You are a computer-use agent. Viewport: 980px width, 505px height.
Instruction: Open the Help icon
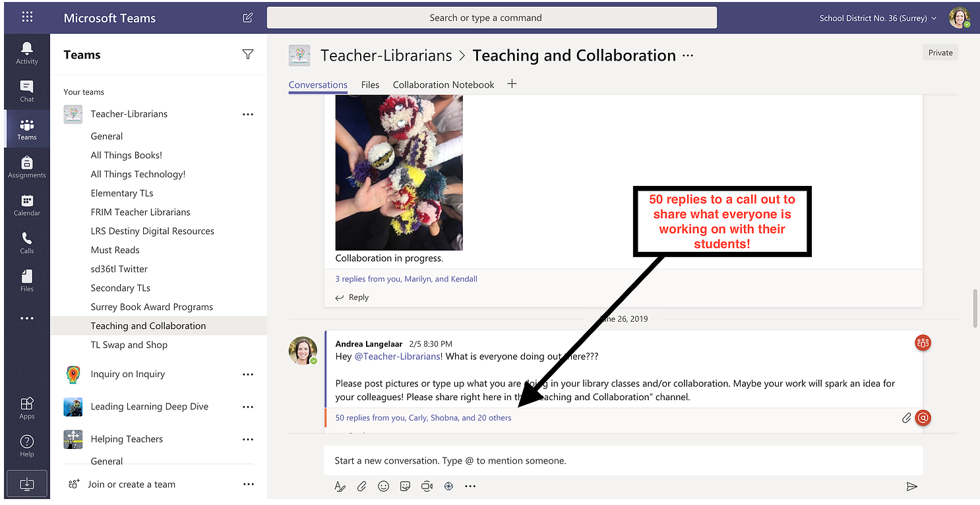(x=27, y=446)
